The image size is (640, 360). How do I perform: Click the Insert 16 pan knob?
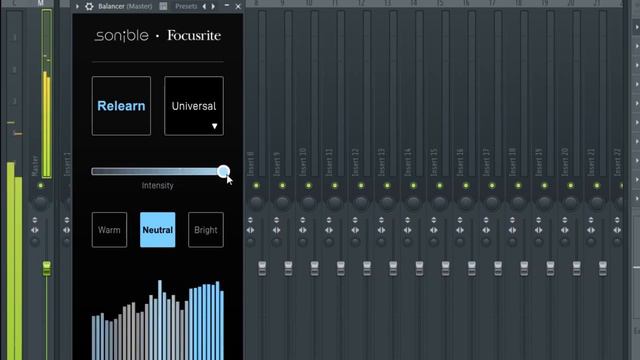coord(466,202)
